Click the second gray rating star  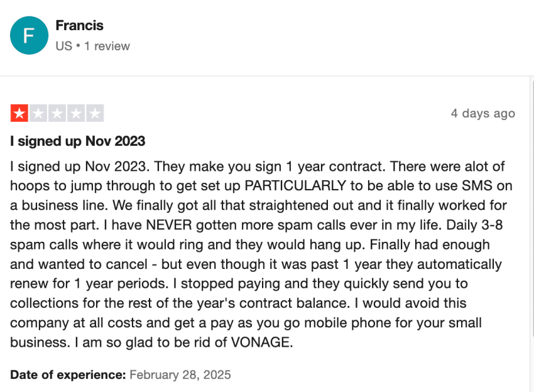pos(38,113)
